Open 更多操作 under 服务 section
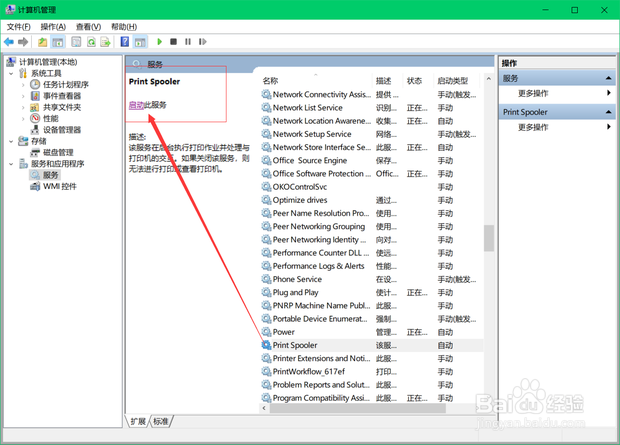 [x=533, y=93]
